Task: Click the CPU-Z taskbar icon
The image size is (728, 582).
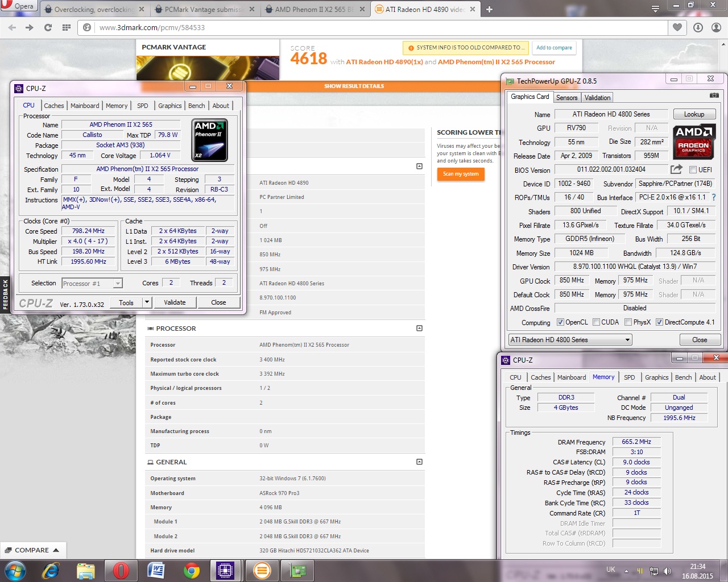Action: [225, 570]
